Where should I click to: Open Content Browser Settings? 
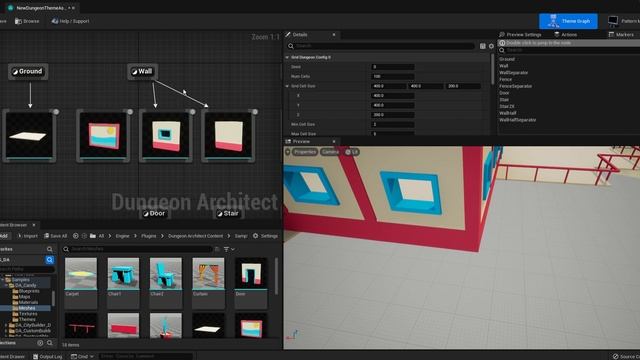(265, 236)
